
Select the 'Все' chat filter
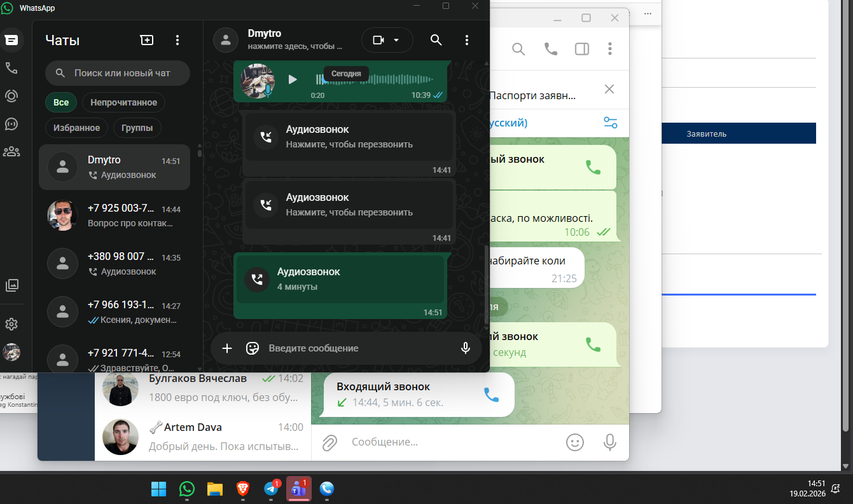click(61, 102)
